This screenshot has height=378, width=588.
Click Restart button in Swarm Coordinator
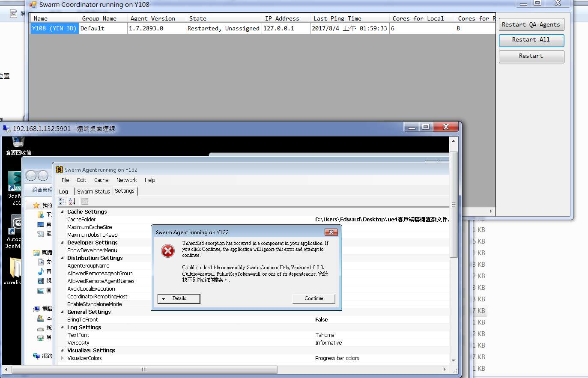pyautogui.click(x=531, y=56)
